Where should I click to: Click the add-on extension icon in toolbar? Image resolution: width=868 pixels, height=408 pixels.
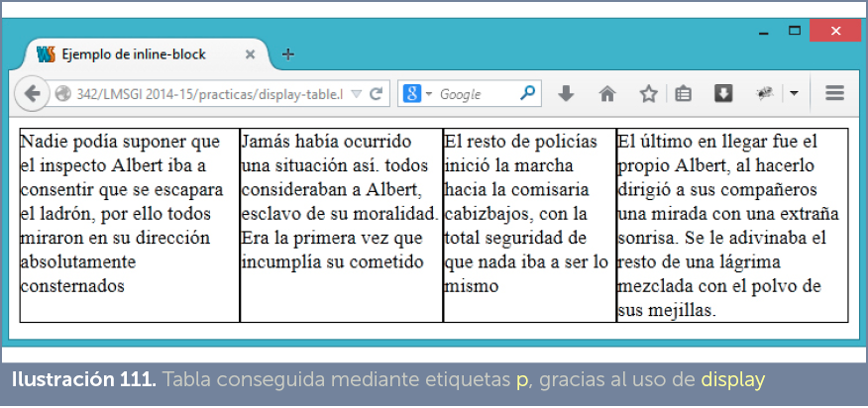765,94
